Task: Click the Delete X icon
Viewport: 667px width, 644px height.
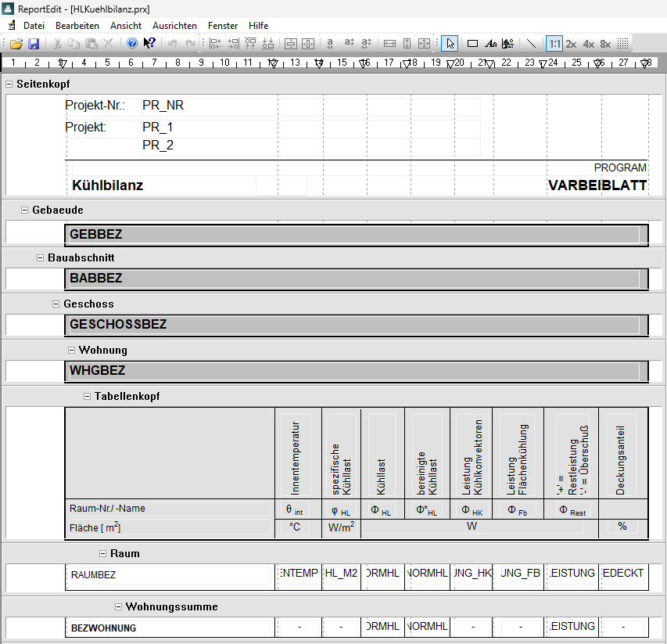Action: click(109, 43)
